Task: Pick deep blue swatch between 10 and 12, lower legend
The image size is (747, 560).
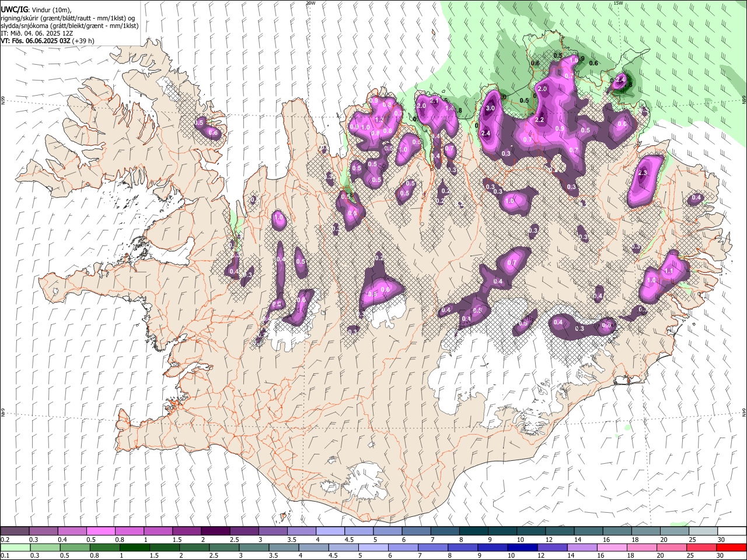Action: point(522,548)
